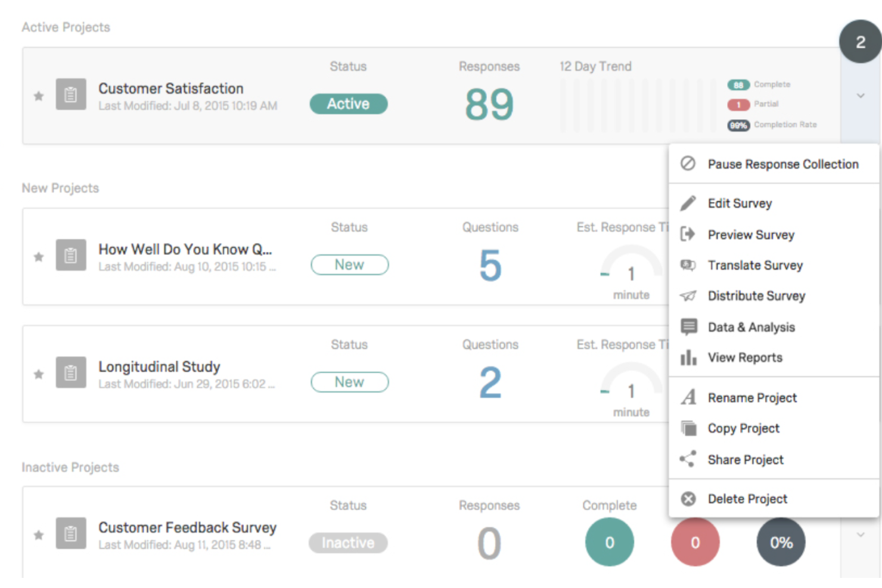Open the Customer Satisfaction project
This screenshot has height=588, width=882.
(171, 88)
